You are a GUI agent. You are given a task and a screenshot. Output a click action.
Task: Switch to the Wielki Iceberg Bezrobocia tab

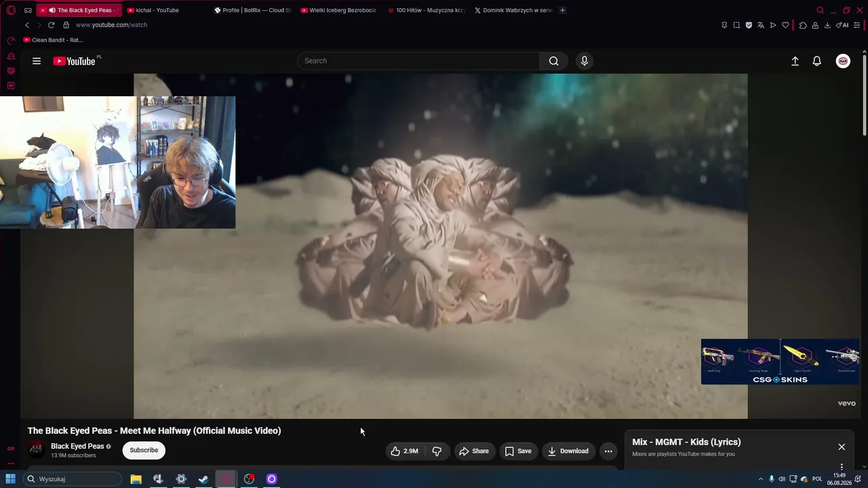339,10
